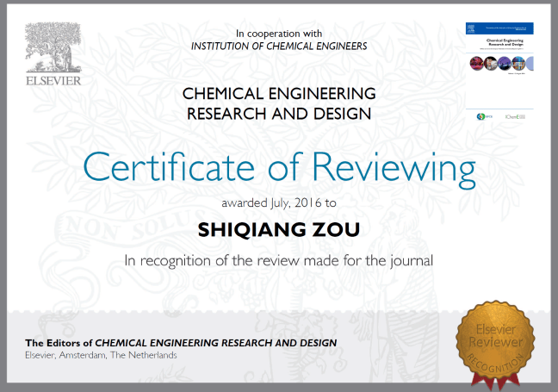The image size is (558, 392).
Task: Click 'In cooperation with' text
Action: click(x=279, y=32)
